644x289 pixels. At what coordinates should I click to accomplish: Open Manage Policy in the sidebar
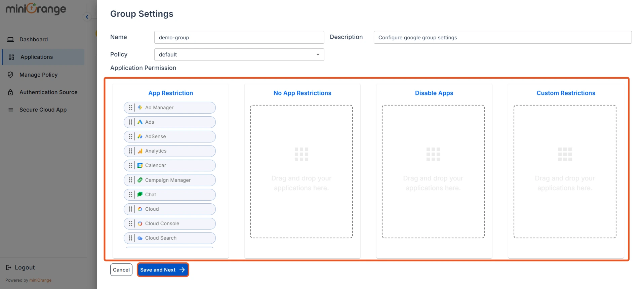click(43, 75)
